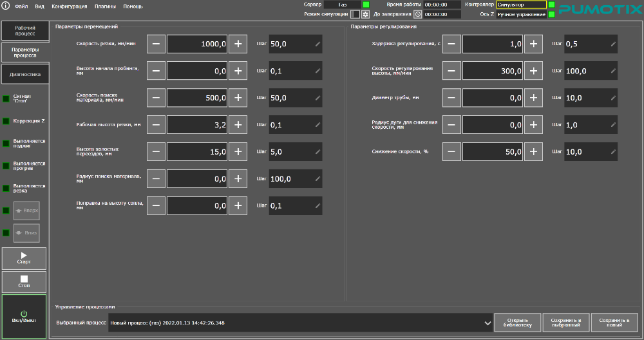The width and height of the screenshot is (644, 340).
Task: Edit the step pencil for Скорость резки
Action: [x=317, y=44]
